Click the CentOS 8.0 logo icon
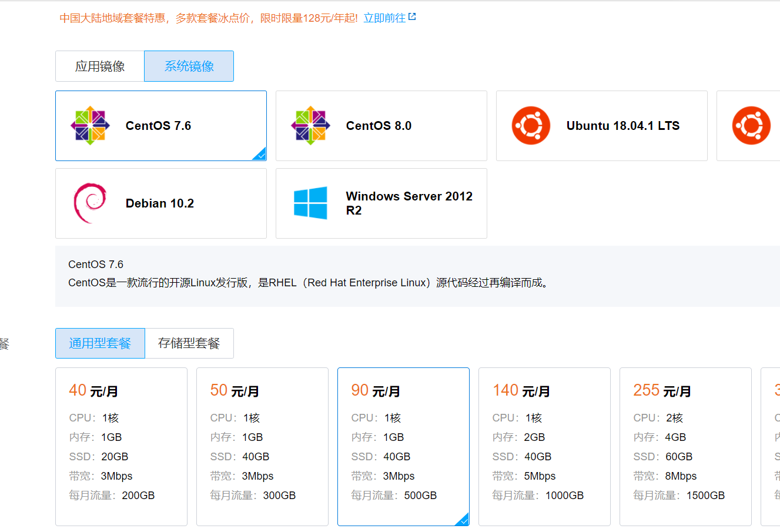Viewport: 780px width, 532px height. (310, 126)
